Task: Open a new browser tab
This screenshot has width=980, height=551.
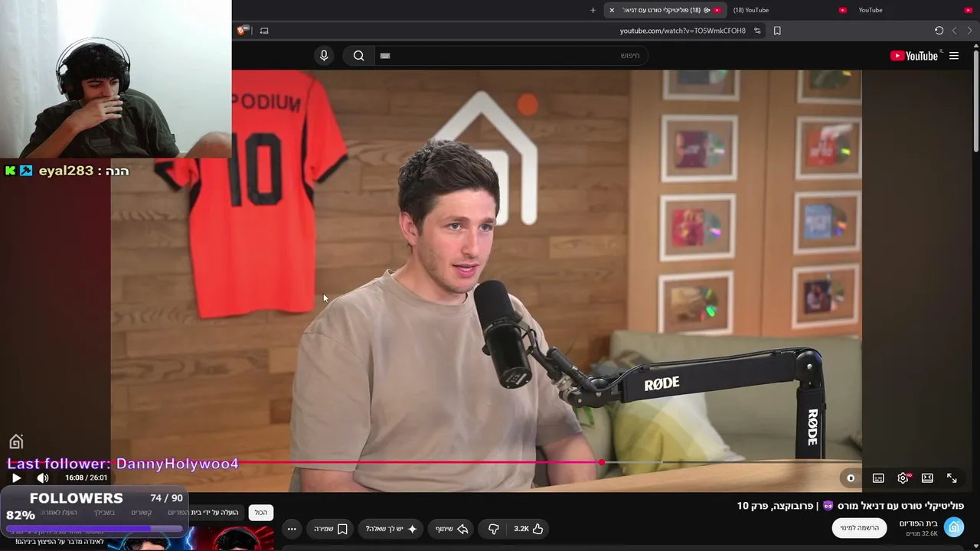Action: coord(593,10)
